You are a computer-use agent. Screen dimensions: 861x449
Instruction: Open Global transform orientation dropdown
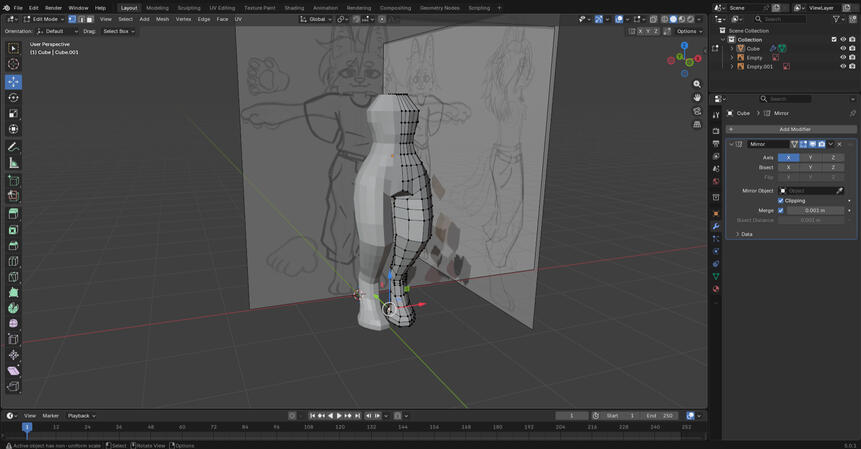point(316,19)
